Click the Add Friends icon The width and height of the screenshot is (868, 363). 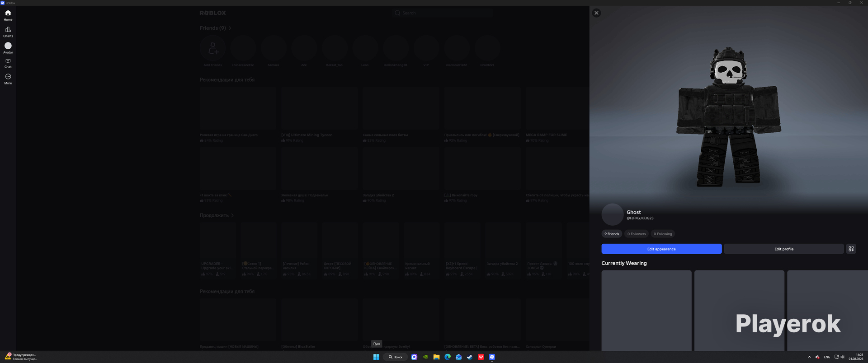pos(212,48)
